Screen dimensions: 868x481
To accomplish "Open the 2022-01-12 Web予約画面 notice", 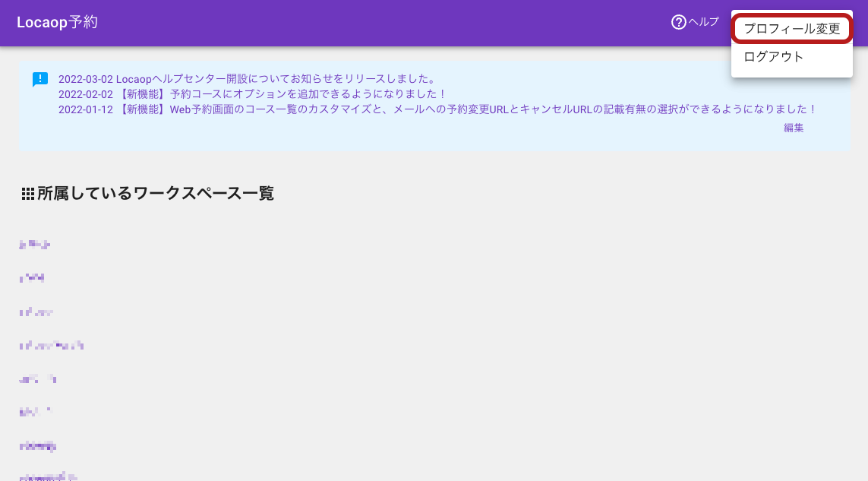I will (437, 109).
